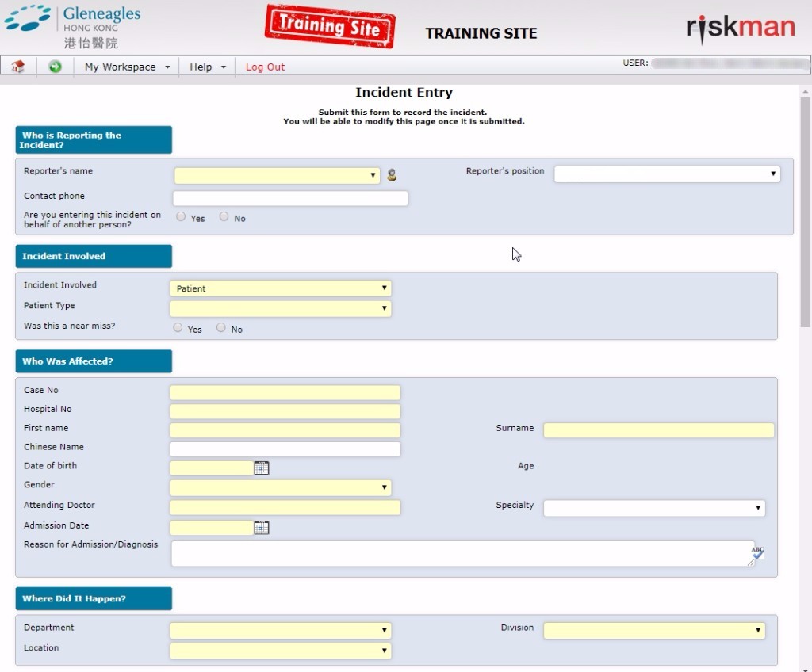
Task: Click the green arrow icon in the toolbar
Action: (x=55, y=67)
